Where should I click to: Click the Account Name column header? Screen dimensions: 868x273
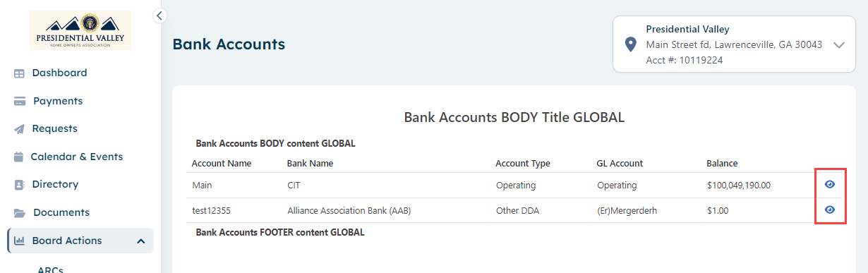point(222,163)
